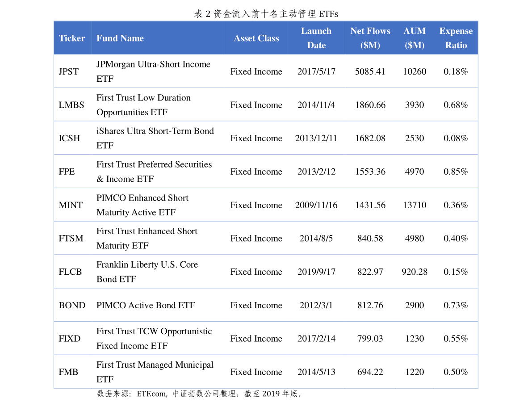
Task: Click launch date 2019/9/17
Action: (x=316, y=272)
